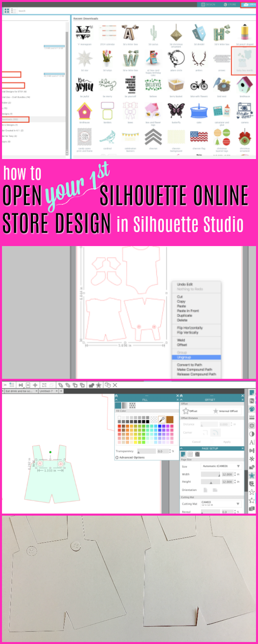Image resolution: width=258 pixels, height=644 pixels.
Task: Select the baby boy outfit design
Action: pos(244,62)
